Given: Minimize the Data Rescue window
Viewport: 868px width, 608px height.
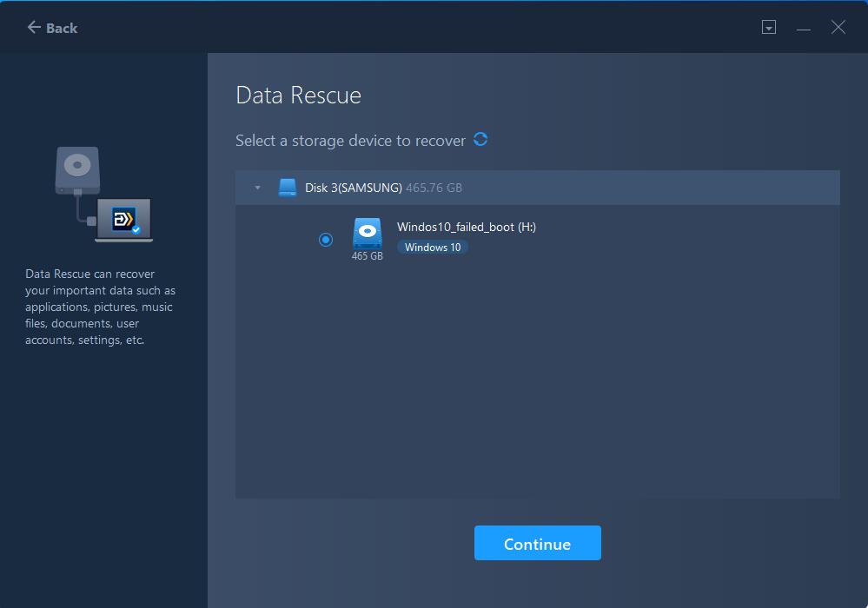Looking at the screenshot, I should pos(804,28).
